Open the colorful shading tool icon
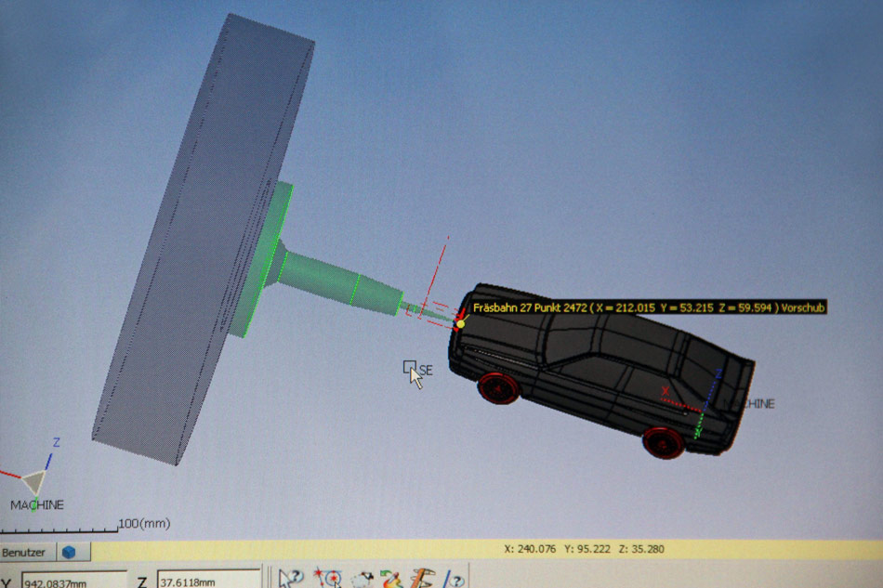883x588 pixels. [390, 579]
